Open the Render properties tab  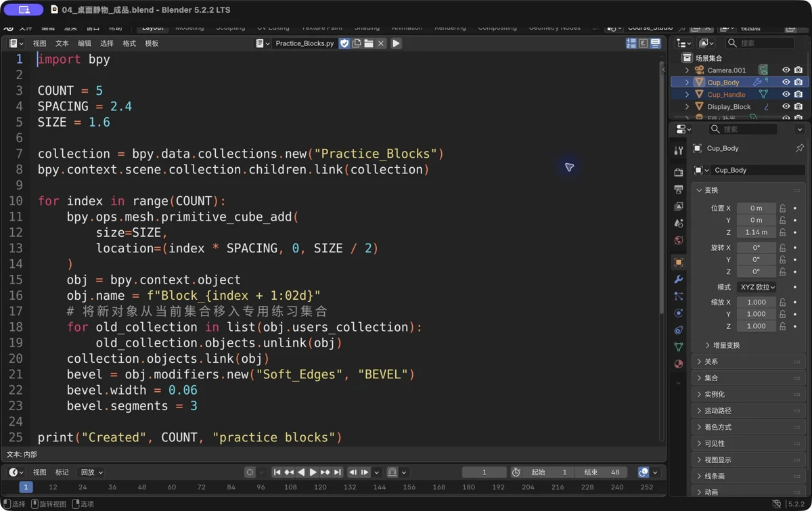679,173
